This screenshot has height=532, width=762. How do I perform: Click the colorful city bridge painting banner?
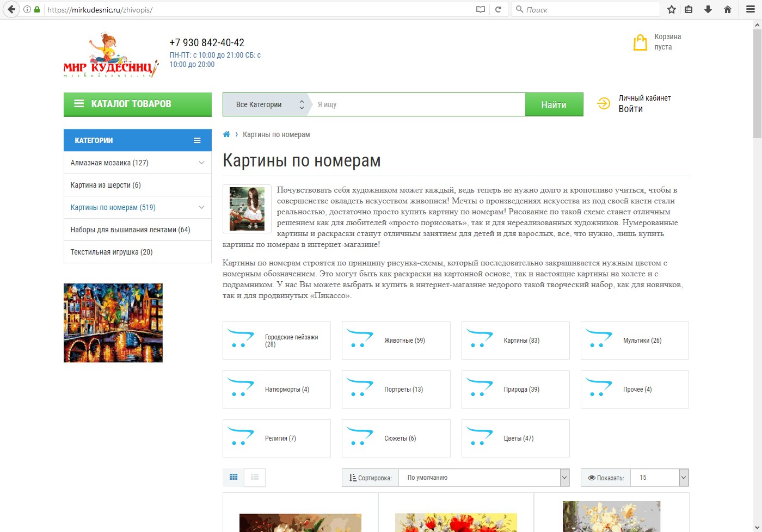click(113, 323)
